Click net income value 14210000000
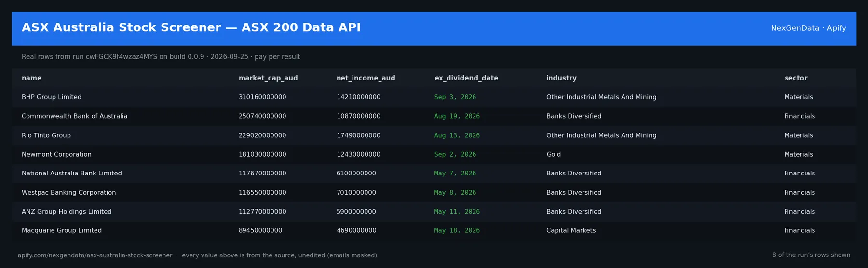Screen dimensions: 868x268 (358, 97)
